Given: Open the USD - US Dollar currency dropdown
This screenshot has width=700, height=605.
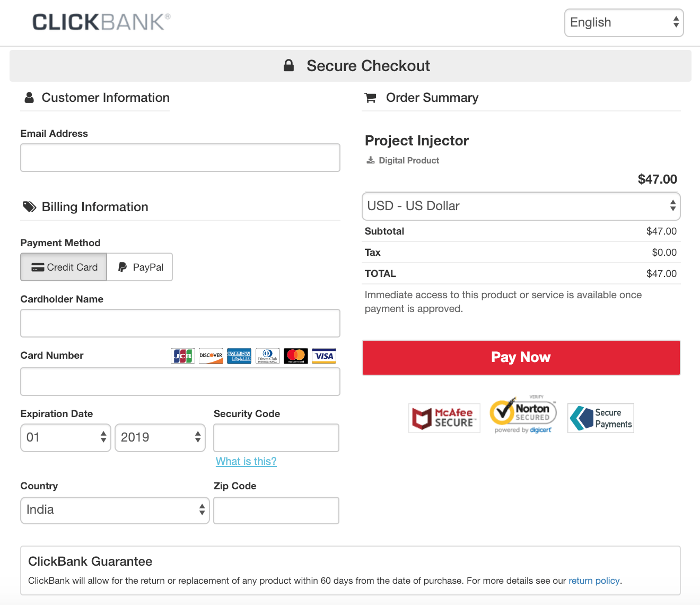Looking at the screenshot, I should tap(521, 206).
